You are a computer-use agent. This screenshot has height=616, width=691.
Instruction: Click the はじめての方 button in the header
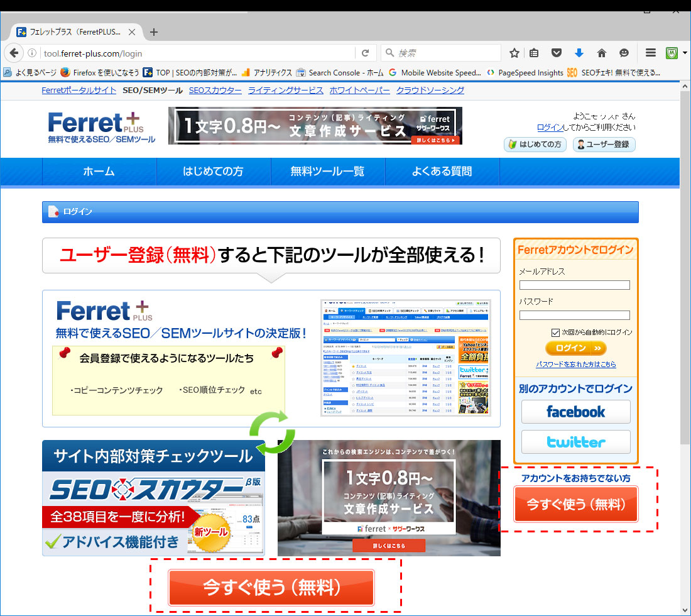click(x=535, y=144)
